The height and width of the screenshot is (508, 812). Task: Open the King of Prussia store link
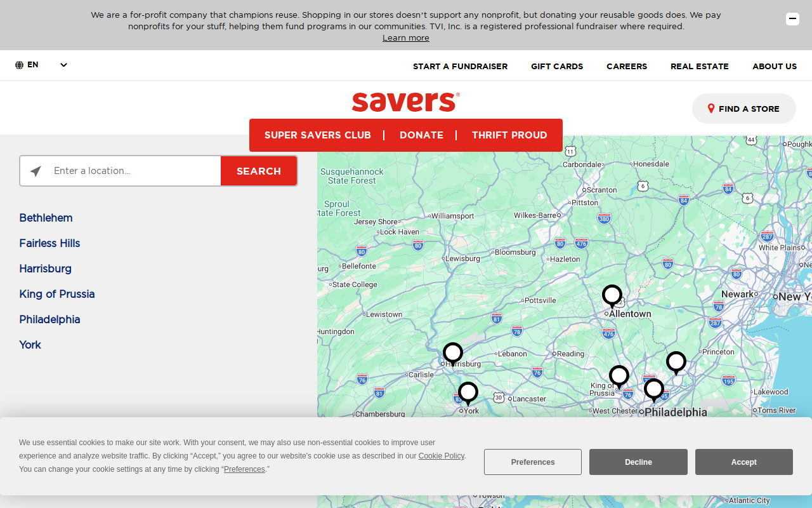(57, 294)
